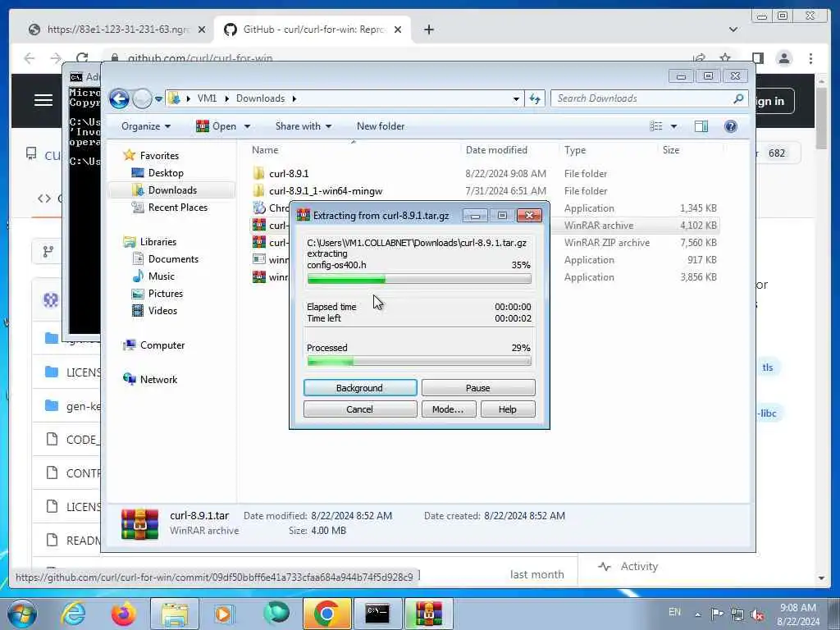Open Explorer help icon
Image resolution: width=840 pixels, height=630 pixels.
(x=731, y=126)
